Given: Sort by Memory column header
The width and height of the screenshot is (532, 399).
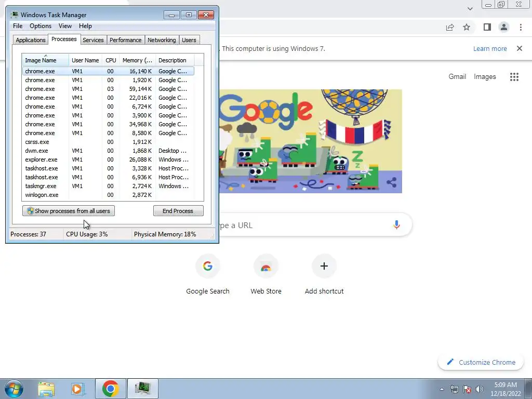Looking at the screenshot, I should pyautogui.click(x=137, y=60).
